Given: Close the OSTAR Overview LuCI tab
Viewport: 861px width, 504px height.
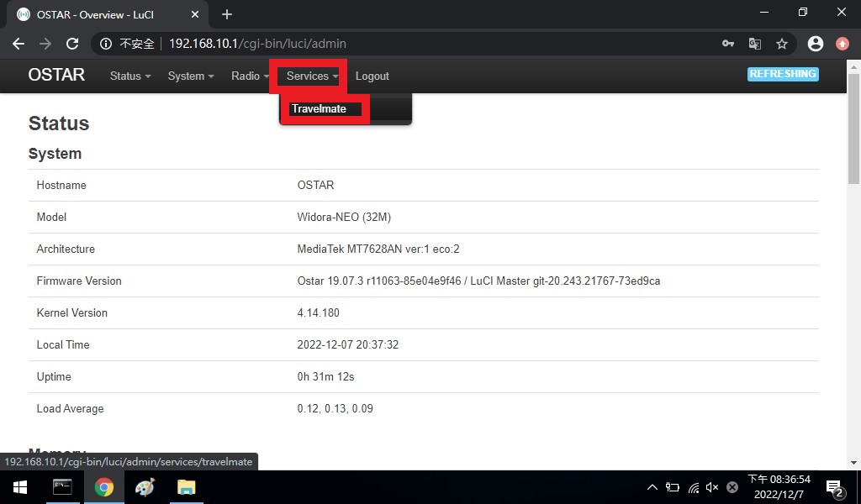Looking at the screenshot, I should (195, 14).
